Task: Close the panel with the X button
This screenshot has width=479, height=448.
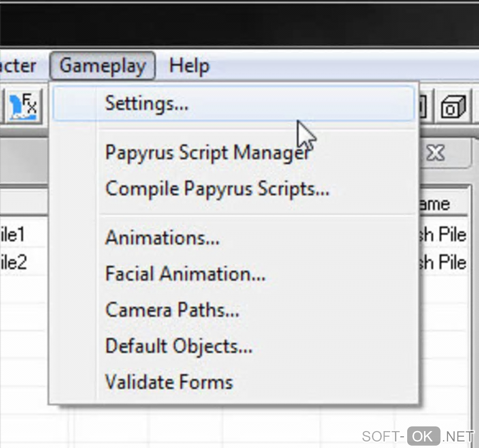Action: 436,153
